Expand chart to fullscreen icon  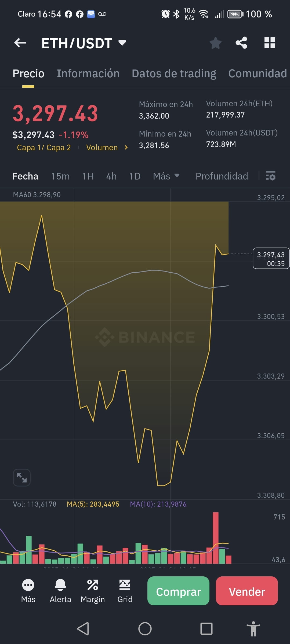tap(22, 478)
